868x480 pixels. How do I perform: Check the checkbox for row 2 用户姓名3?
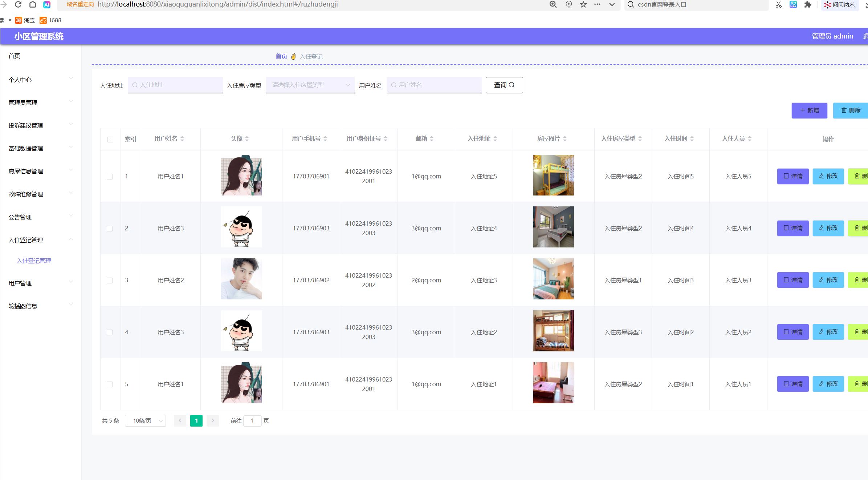coord(110,228)
